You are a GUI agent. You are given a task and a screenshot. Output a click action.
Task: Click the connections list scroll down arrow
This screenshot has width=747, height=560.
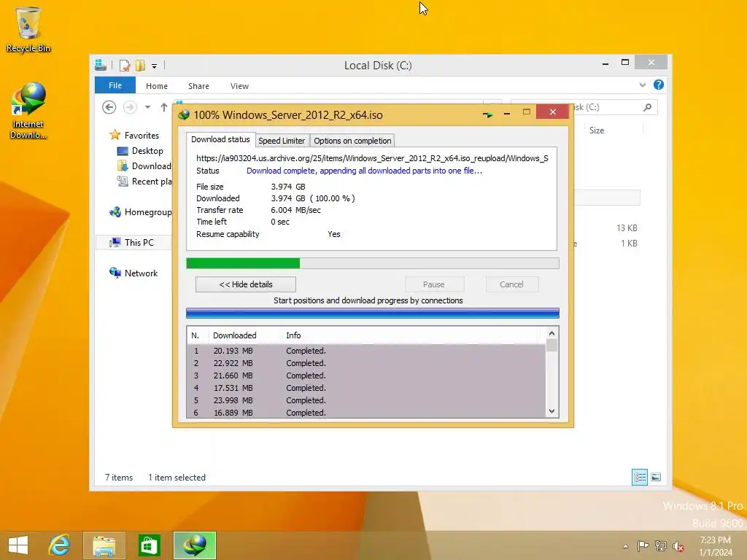tap(551, 411)
